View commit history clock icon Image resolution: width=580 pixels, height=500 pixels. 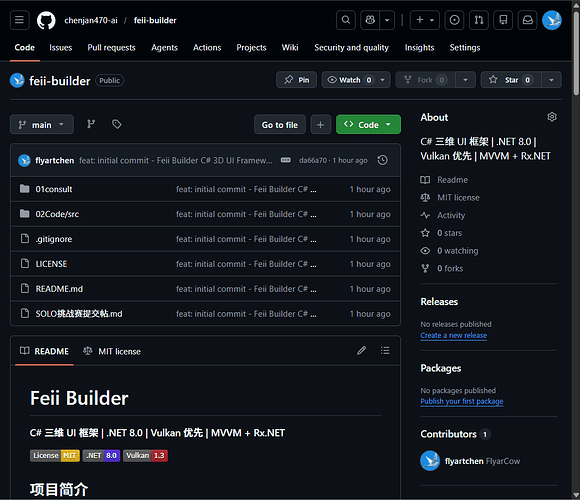coord(382,160)
